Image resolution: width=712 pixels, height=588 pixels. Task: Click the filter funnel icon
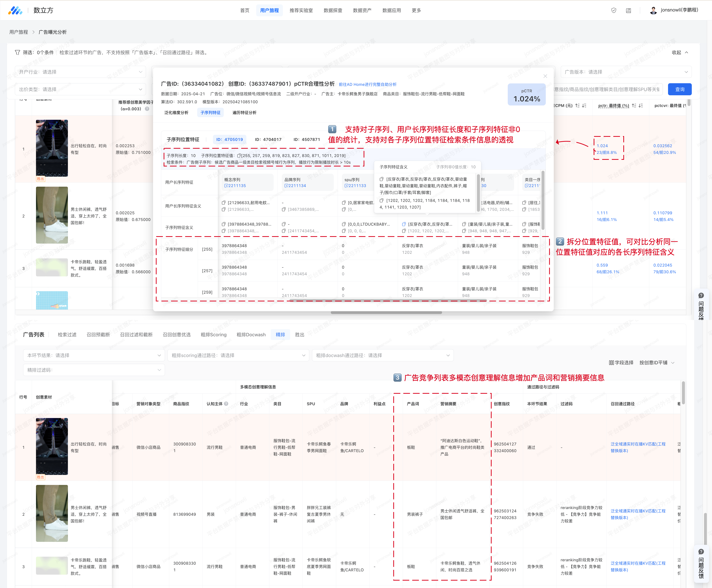point(17,52)
